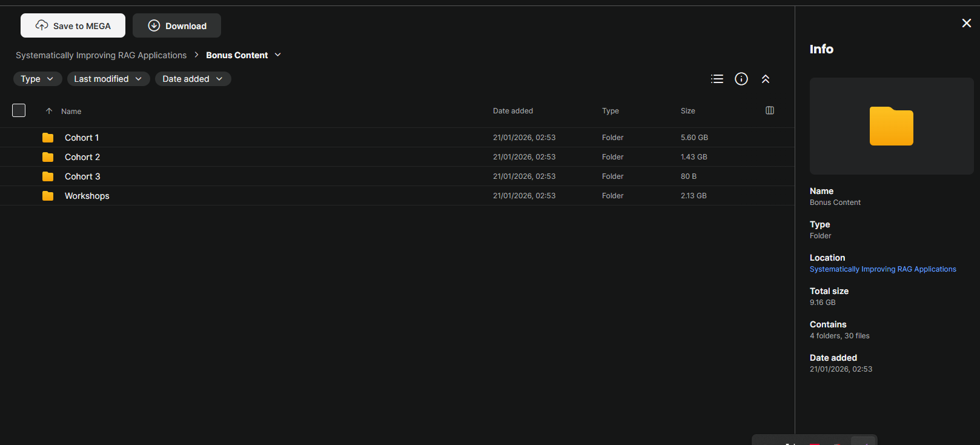Click the double chevron collapse icon
Image resolution: width=980 pixels, height=445 pixels.
click(x=766, y=79)
